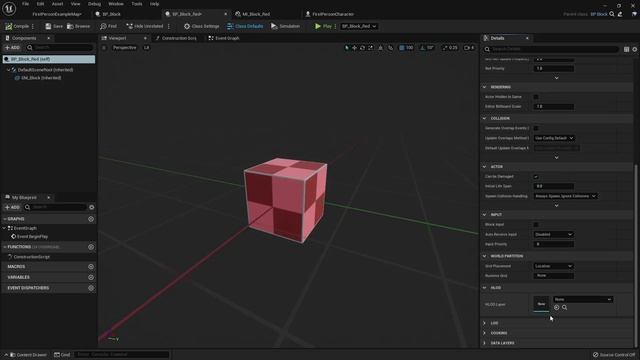Open the Grid Placement dropdown
This screenshot has width=640, height=360.
coord(553,266)
